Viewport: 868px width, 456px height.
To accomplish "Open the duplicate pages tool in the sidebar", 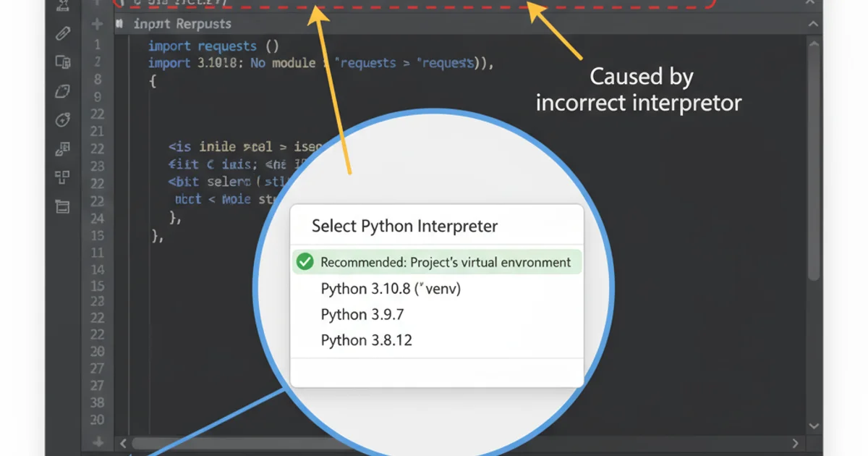I will [x=62, y=63].
